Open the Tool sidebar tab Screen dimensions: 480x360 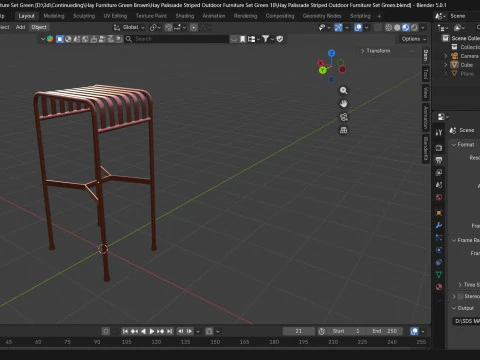coord(426,74)
